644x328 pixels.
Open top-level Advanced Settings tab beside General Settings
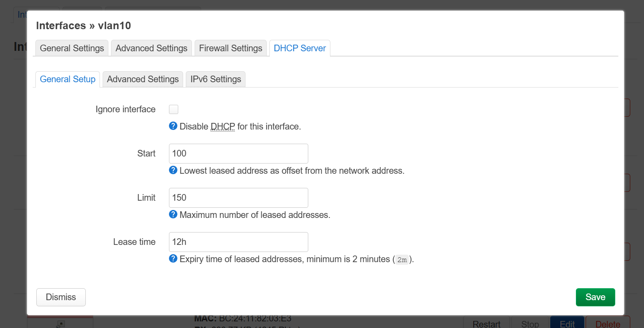pos(151,48)
